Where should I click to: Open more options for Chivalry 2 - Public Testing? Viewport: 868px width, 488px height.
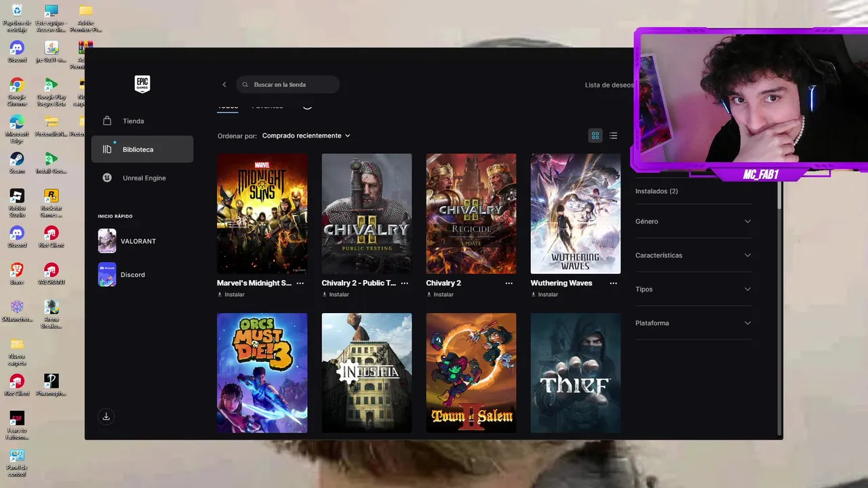click(x=405, y=283)
